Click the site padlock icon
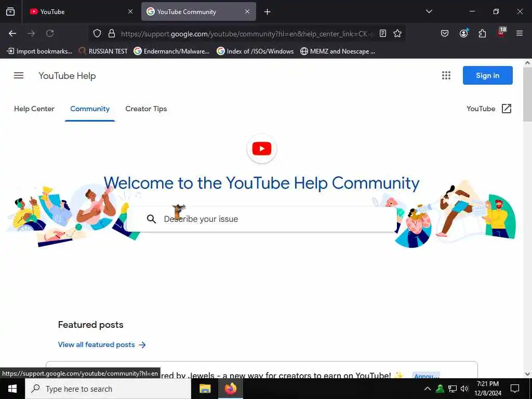This screenshot has width=532, height=399. (112, 33)
